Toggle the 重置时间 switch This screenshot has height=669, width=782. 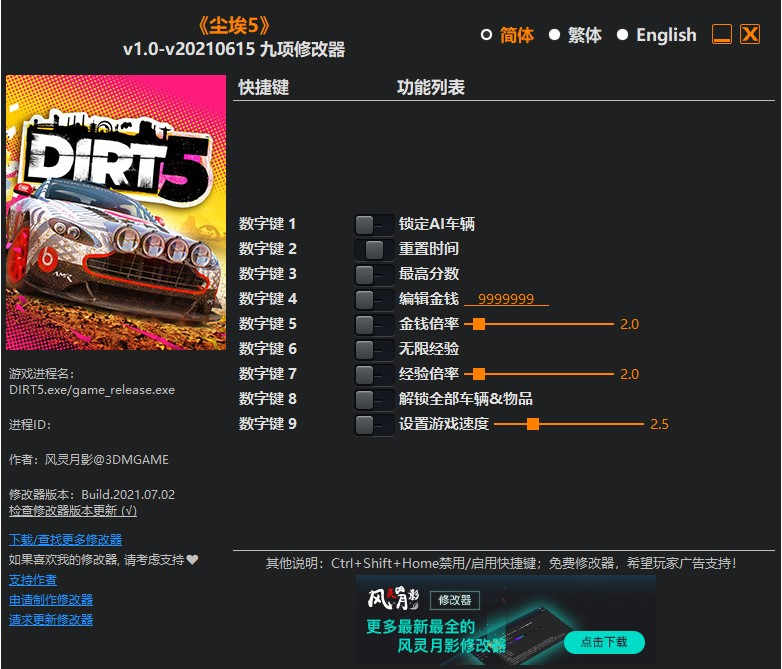pyautogui.click(x=374, y=249)
